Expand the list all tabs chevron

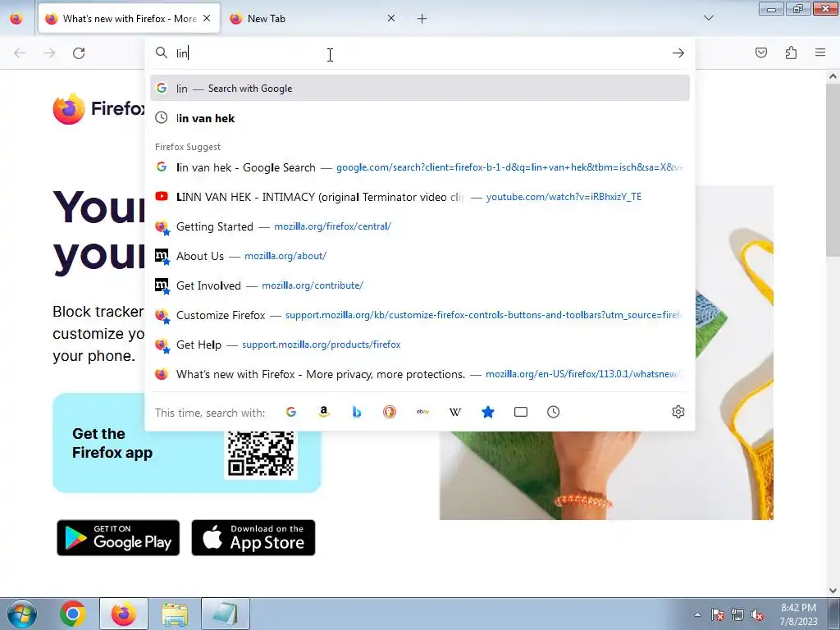(x=708, y=18)
